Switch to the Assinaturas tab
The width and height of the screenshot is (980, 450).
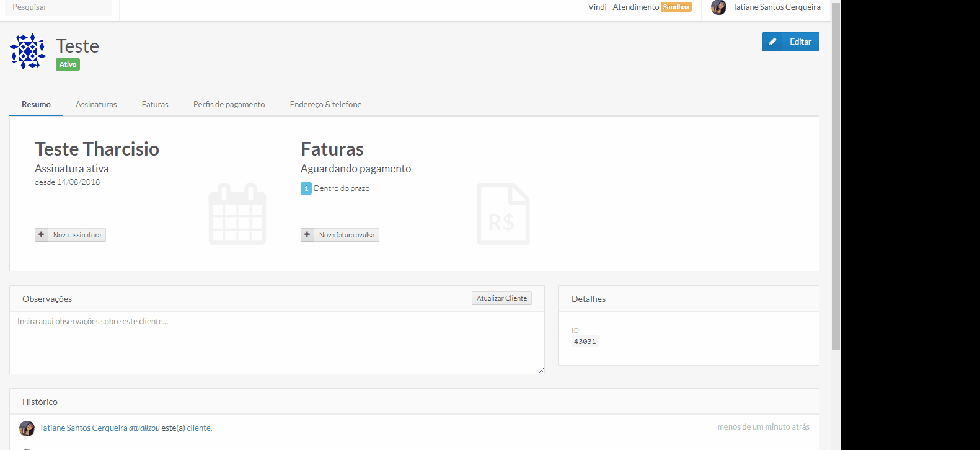click(96, 105)
